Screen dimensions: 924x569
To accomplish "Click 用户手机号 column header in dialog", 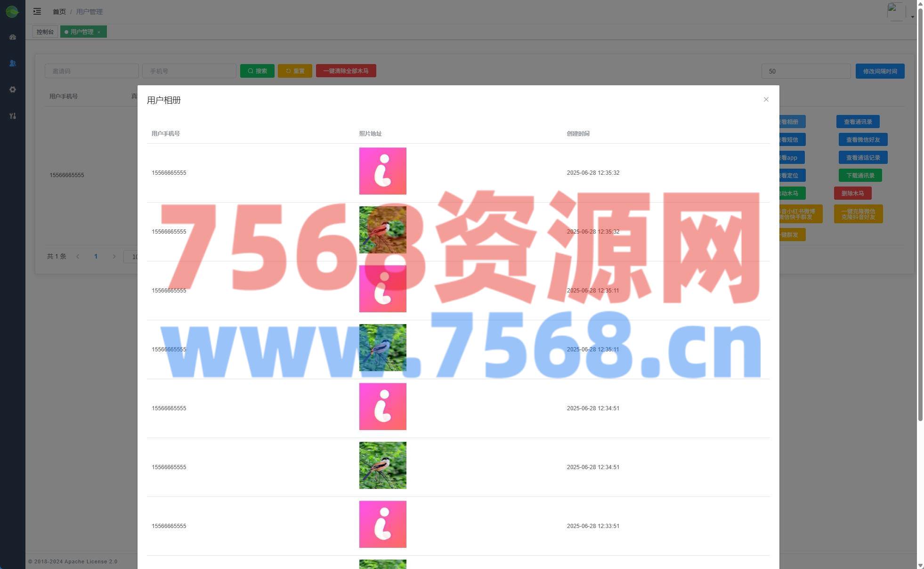I will coord(165,134).
